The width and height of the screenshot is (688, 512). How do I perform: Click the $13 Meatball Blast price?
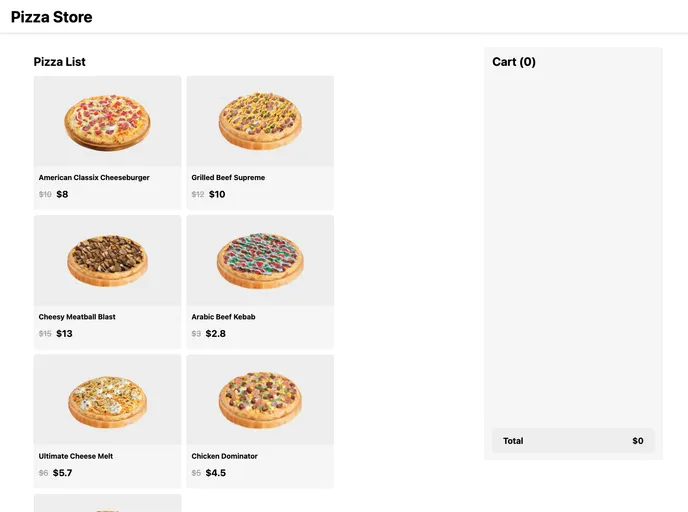[x=64, y=334]
